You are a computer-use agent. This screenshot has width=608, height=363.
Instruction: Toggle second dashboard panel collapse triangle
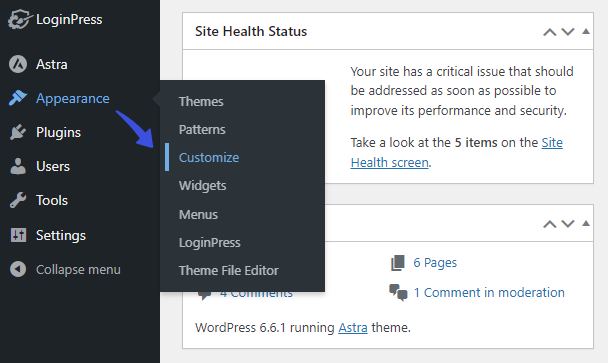[586, 223]
